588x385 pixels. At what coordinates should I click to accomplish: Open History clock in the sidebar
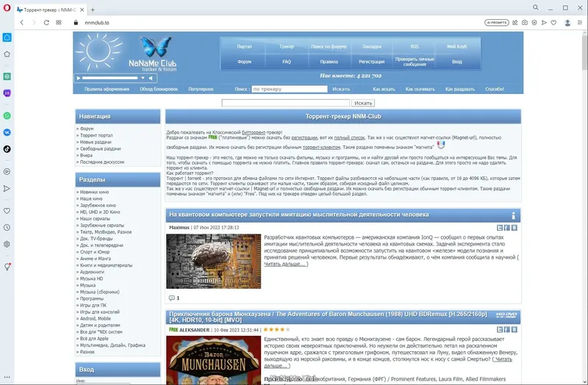click(x=7, y=228)
